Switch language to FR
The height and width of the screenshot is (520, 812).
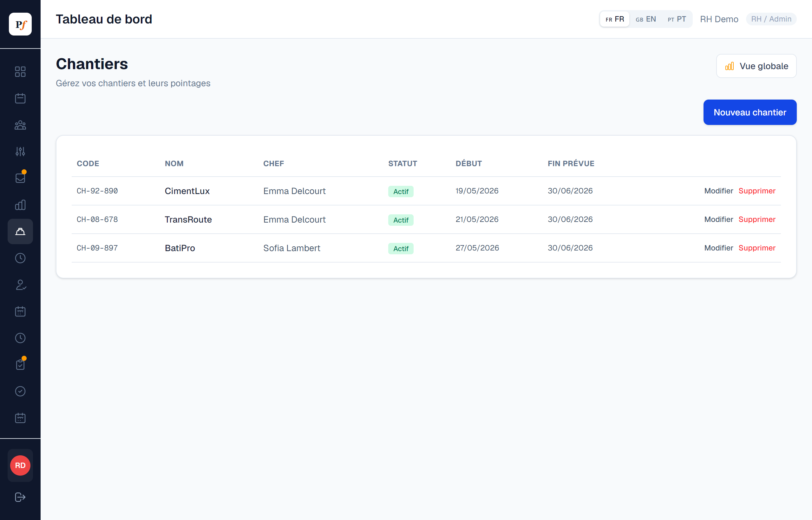(615, 19)
